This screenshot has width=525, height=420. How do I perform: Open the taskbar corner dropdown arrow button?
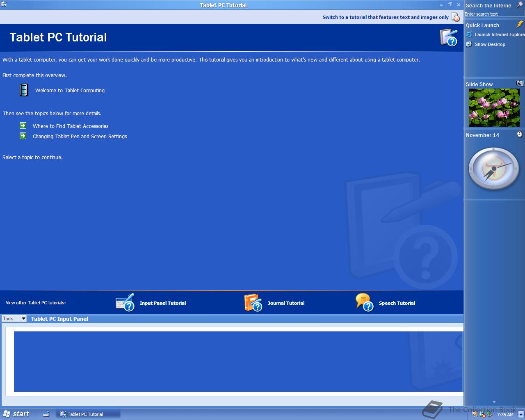[x=520, y=414]
